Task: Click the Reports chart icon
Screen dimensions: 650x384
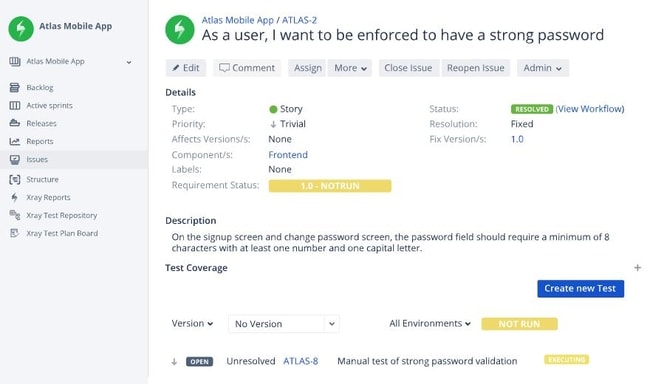Action: coord(15,141)
